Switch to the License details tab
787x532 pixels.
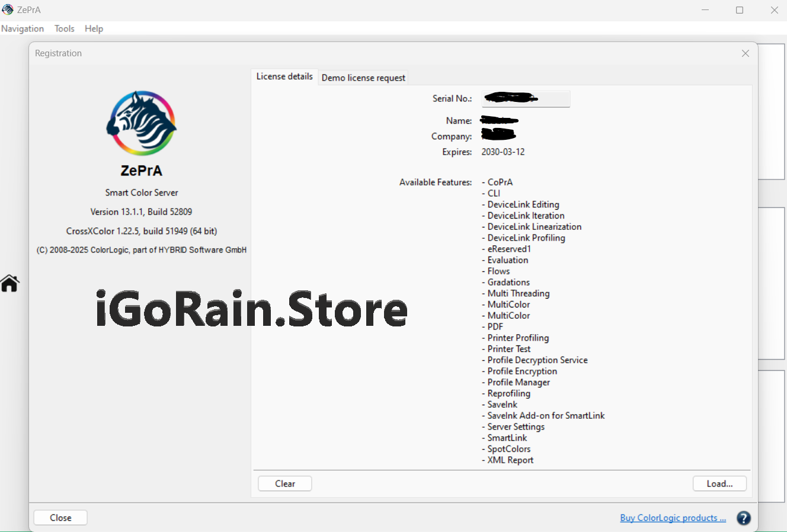[x=284, y=76]
